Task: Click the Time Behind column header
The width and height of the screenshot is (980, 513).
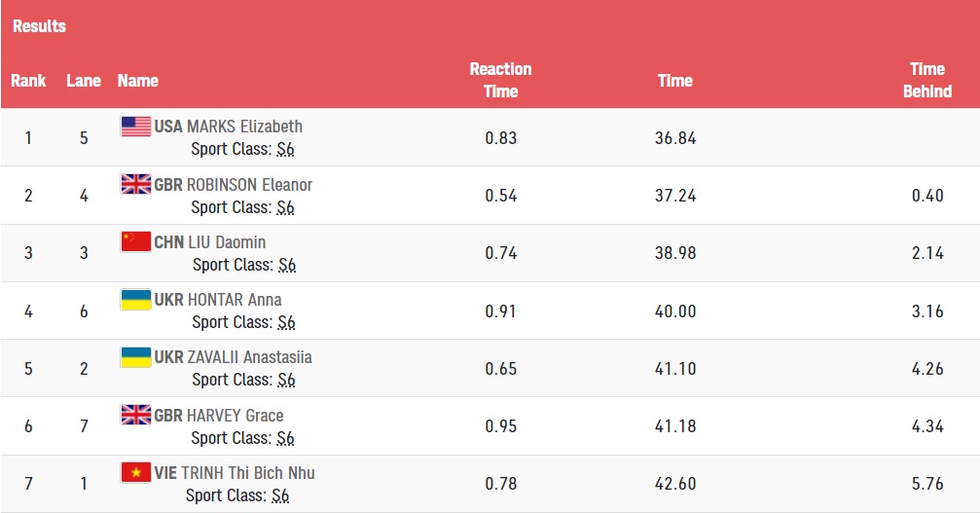Action: pyautogui.click(x=927, y=80)
